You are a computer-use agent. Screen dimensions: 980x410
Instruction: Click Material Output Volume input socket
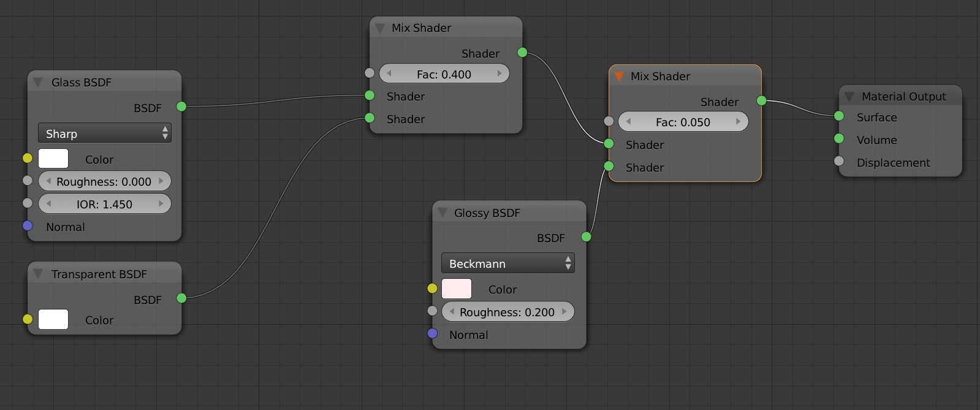click(x=839, y=139)
